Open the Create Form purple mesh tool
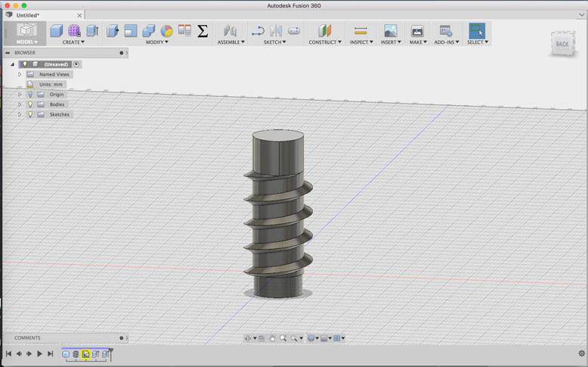 click(74, 31)
